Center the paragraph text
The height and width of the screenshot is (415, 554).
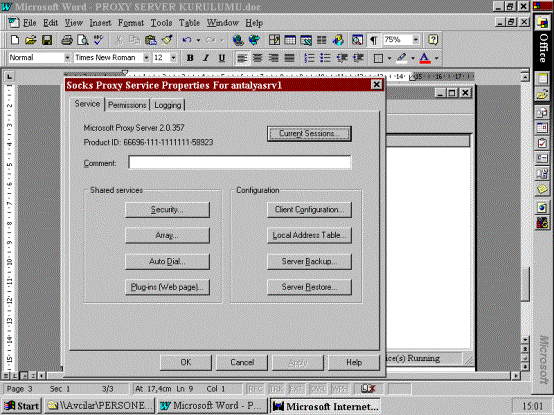click(x=258, y=58)
